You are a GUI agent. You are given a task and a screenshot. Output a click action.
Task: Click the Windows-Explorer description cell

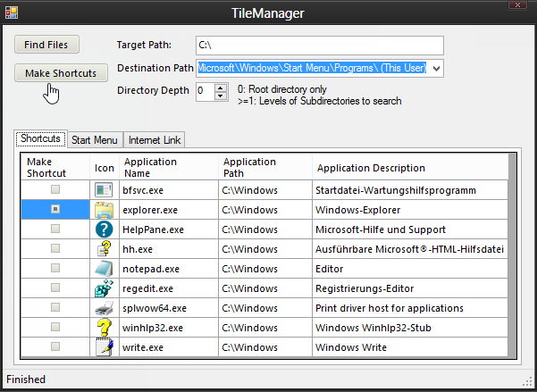410,210
